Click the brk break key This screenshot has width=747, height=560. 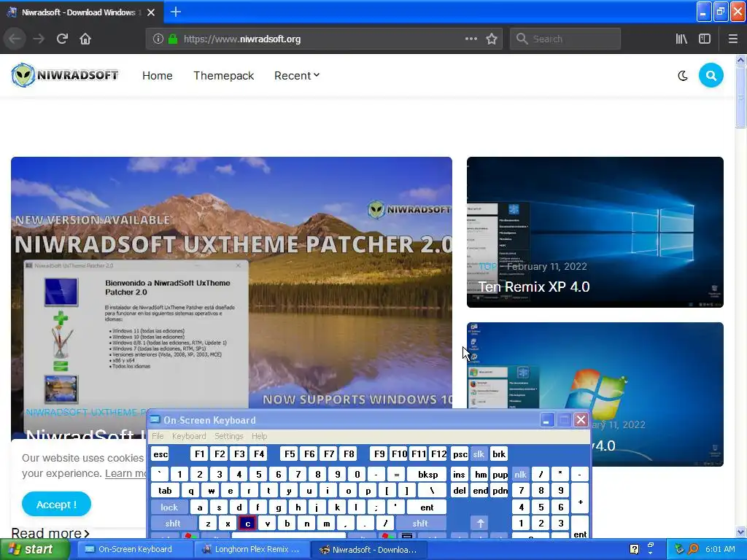click(499, 454)
